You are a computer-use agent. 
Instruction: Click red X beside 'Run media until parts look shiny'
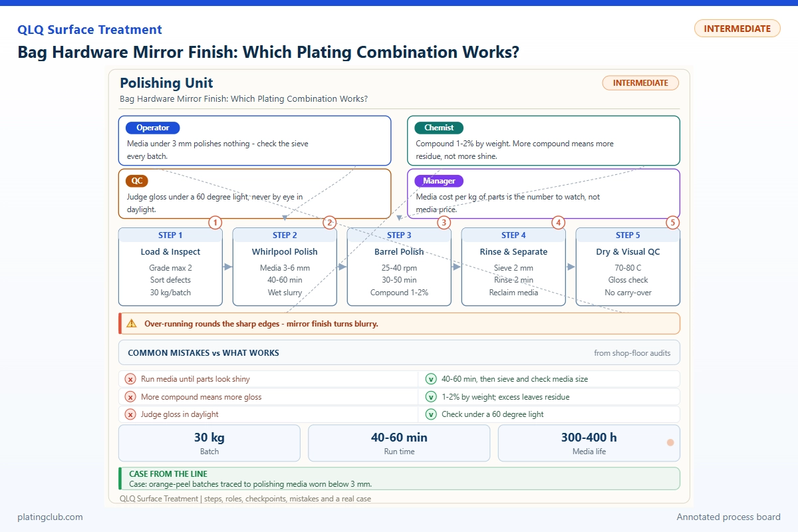(x=130, y=379)
